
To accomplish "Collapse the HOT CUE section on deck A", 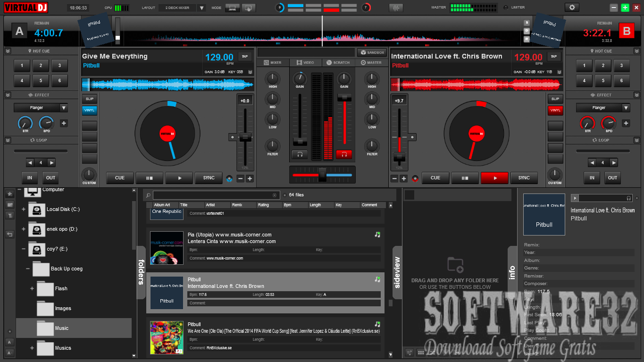I will point(8,51).
